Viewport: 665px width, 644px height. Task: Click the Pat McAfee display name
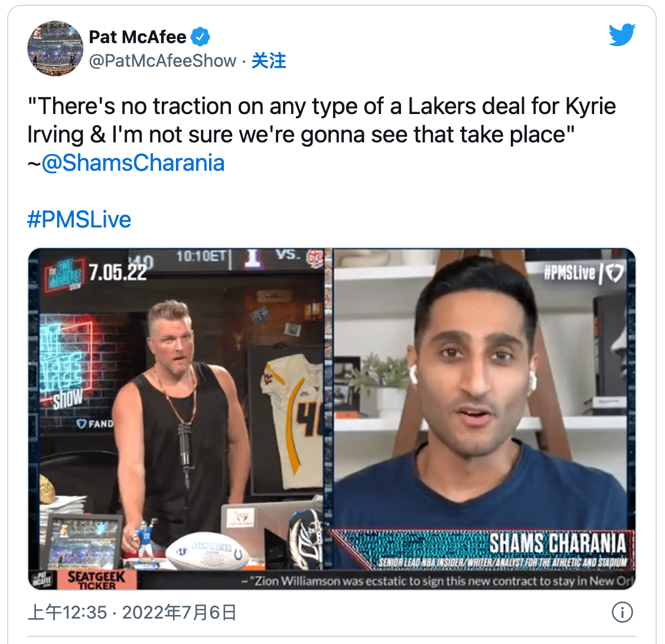(138, 37)
